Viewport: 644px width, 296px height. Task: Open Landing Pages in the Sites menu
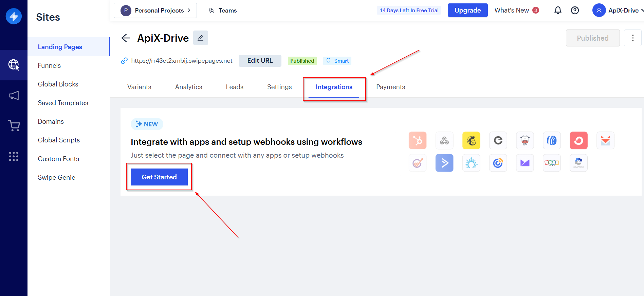(69, 47)
